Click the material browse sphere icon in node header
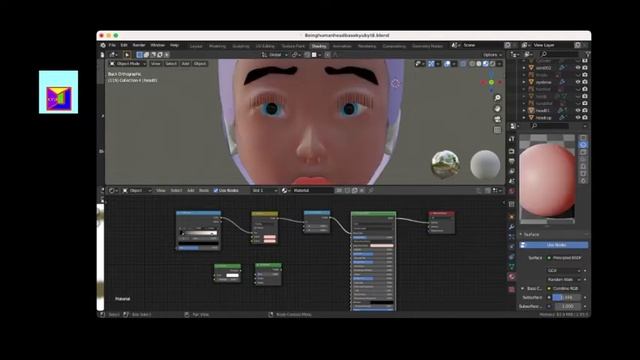Viewport: 640px width, 360px height. pos(284,191)
